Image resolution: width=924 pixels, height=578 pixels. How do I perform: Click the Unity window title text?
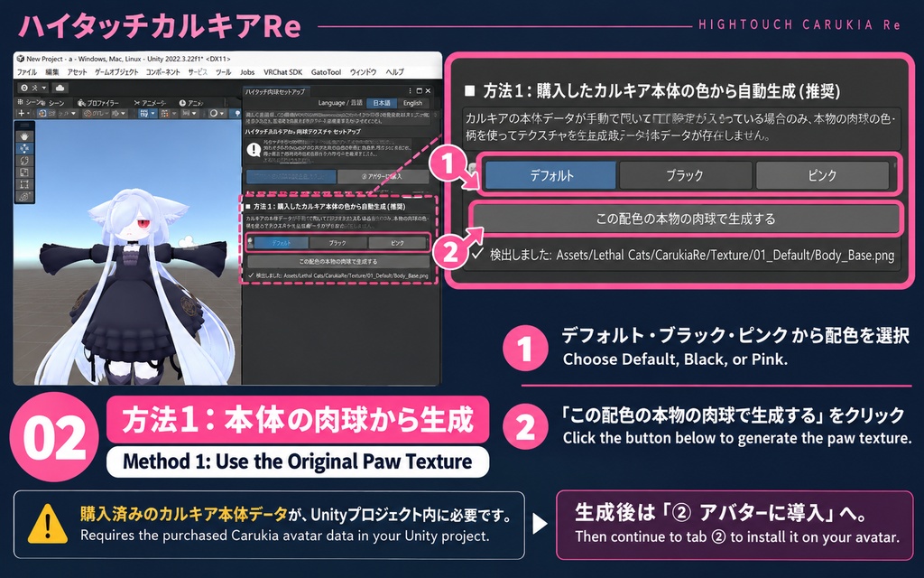128,59
